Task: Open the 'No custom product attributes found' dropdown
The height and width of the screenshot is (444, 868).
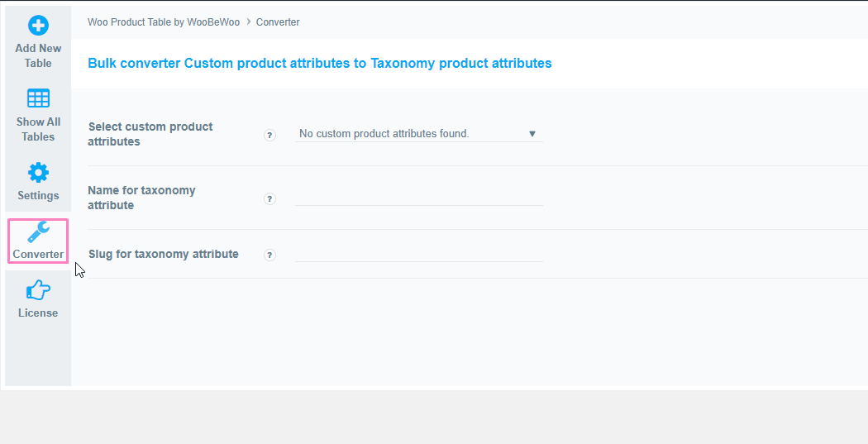Action: tap(418, 133)
